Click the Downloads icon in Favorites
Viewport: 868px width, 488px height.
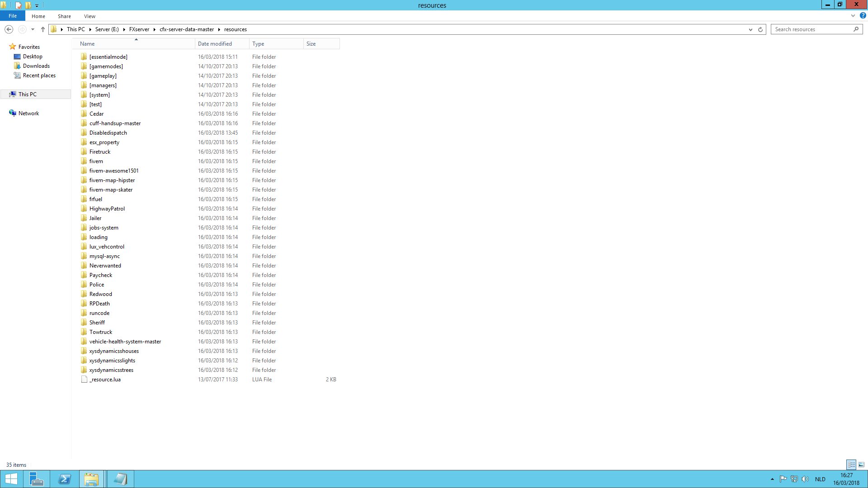pos(17,66)
